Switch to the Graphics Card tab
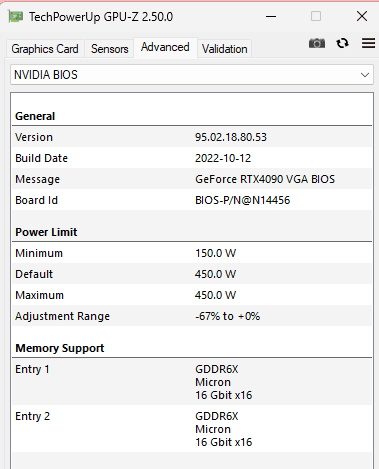 point(45,49)
